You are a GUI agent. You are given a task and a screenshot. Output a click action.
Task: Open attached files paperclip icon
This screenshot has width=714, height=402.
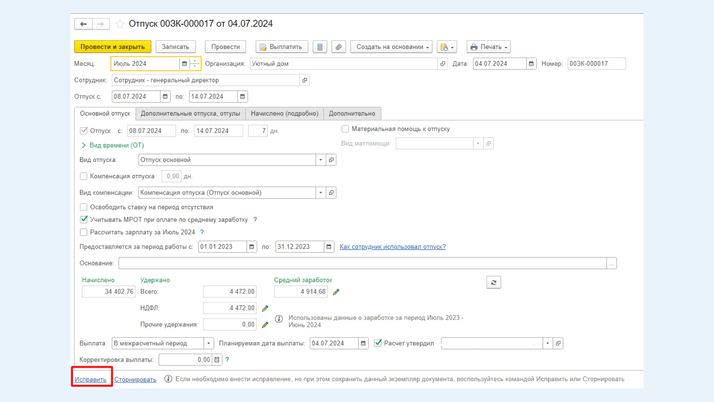[x=338, y=47]
